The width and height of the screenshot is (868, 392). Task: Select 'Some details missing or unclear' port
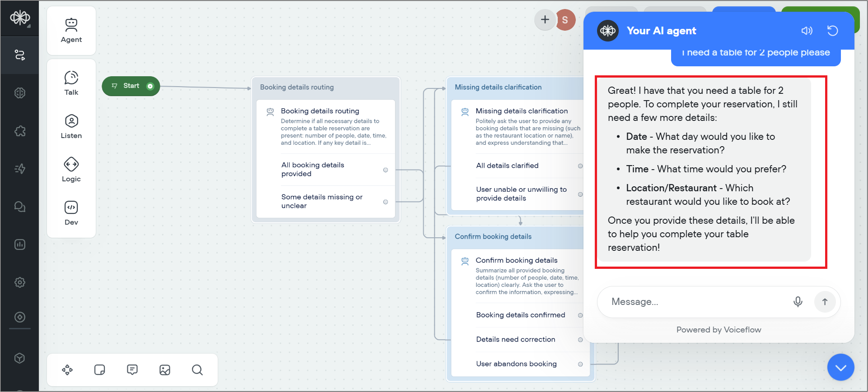pos(386,202)
